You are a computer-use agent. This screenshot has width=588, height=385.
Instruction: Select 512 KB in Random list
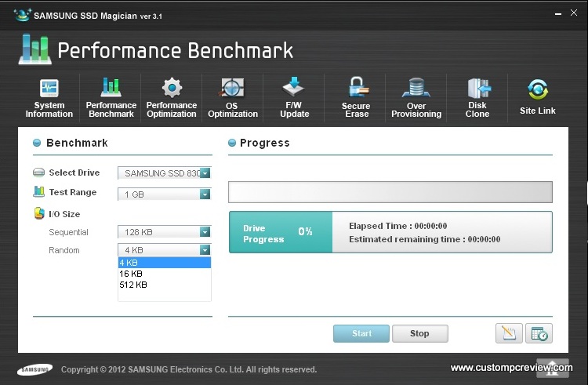click(x=165, y=285)
